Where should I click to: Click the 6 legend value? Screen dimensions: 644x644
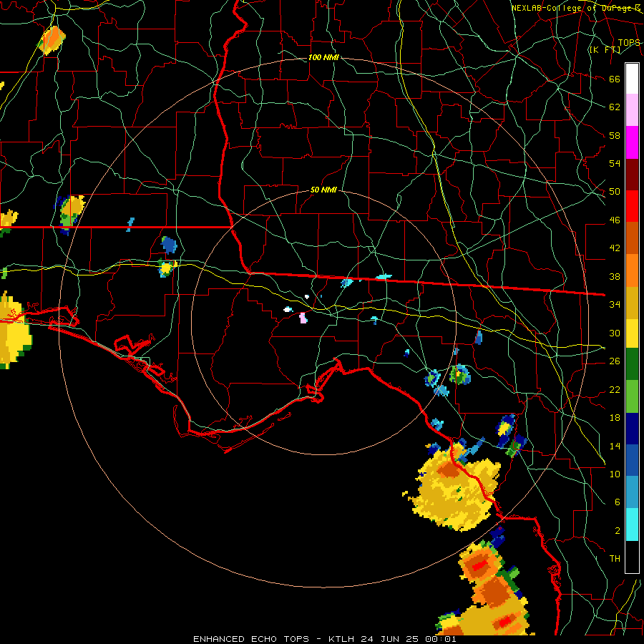pos(617,502)
